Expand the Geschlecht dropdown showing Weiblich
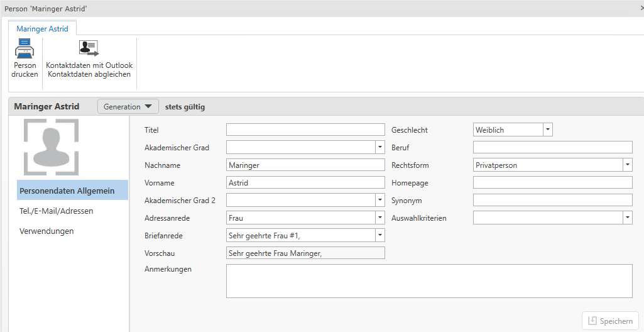Viewport: 644px width, 332px height. [x=547, y=130]
